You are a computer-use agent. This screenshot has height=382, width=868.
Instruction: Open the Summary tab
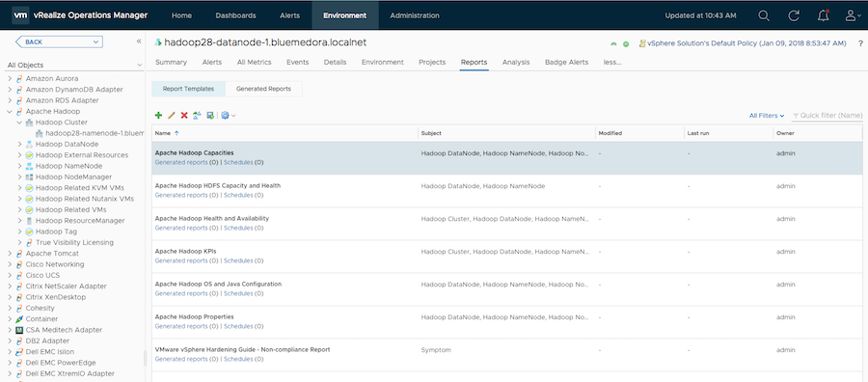171,62
